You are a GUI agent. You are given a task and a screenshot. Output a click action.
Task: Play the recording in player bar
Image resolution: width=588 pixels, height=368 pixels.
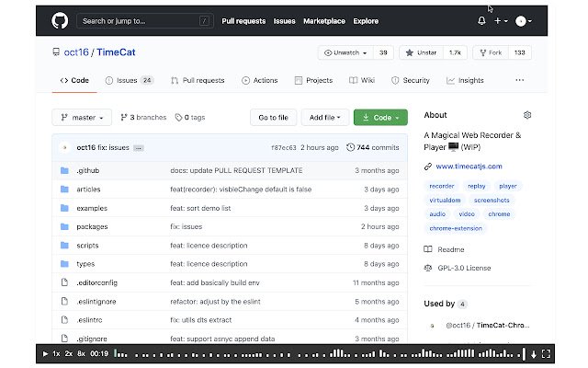pos(45,353)
